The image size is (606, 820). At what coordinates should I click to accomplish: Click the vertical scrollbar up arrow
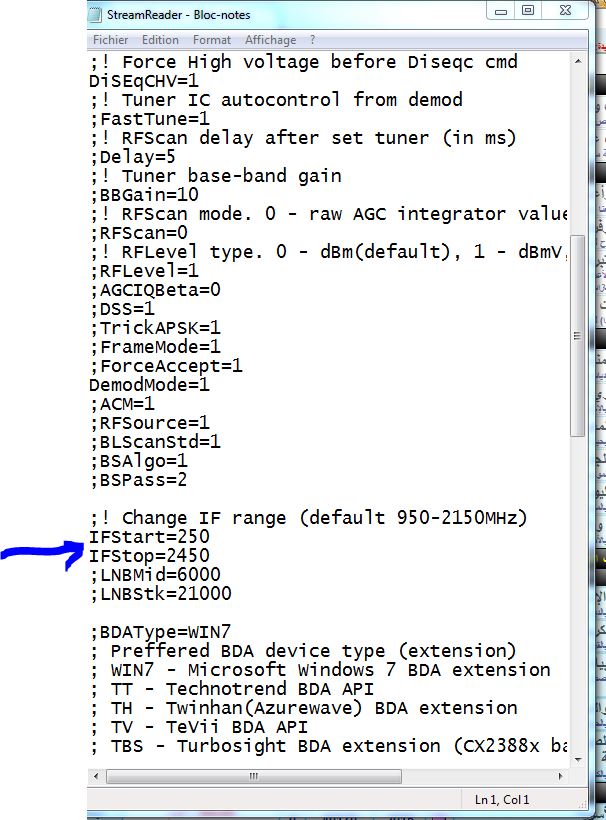coord(577,60)
